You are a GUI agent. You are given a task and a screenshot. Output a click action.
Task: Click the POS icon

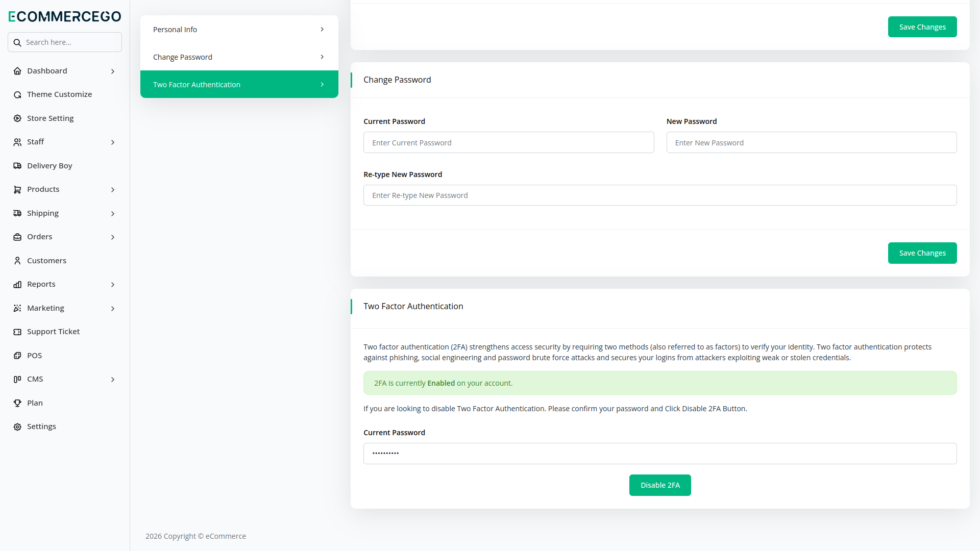[17, 356]
